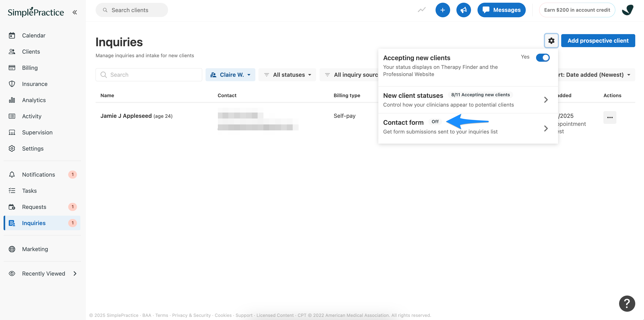Click the Billing card icon

pyautogui.click(x=12, y=68)
